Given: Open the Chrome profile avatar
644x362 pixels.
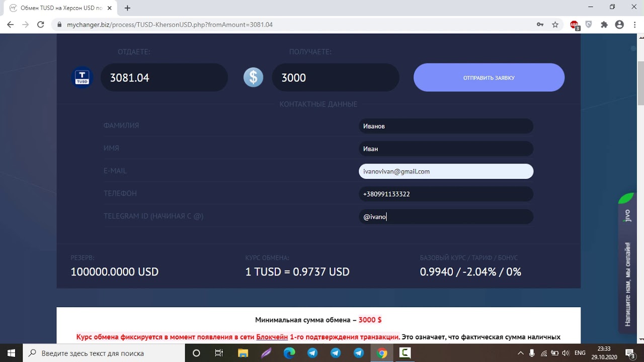Looking at the screenshot, I should click(619, 24).
